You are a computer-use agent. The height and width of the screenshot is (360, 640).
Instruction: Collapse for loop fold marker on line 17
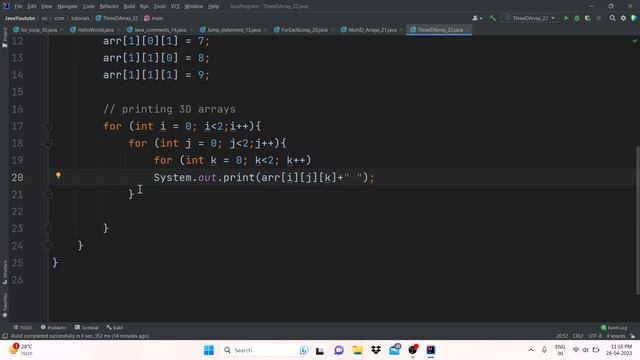48,126
